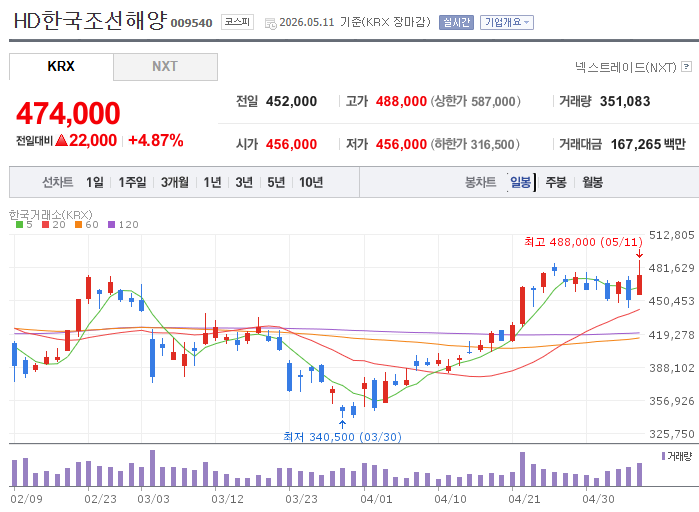The width and height of the screenshot is (699, 512).
Task: Click the 실시간 badge button
Action: [x=456, y=22]
